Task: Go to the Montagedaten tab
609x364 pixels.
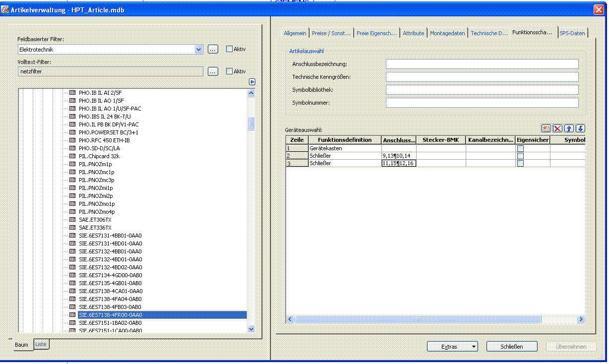Action: click(447, 33)
